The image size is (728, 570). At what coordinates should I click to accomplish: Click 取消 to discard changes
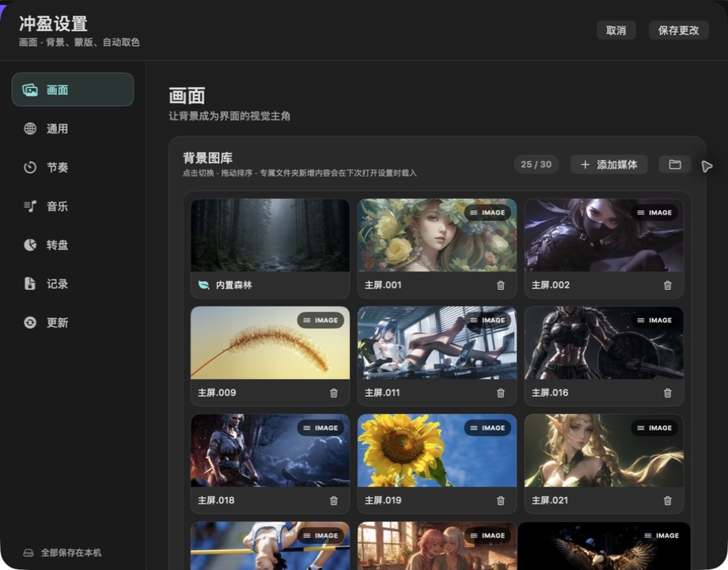coord(616,30)
